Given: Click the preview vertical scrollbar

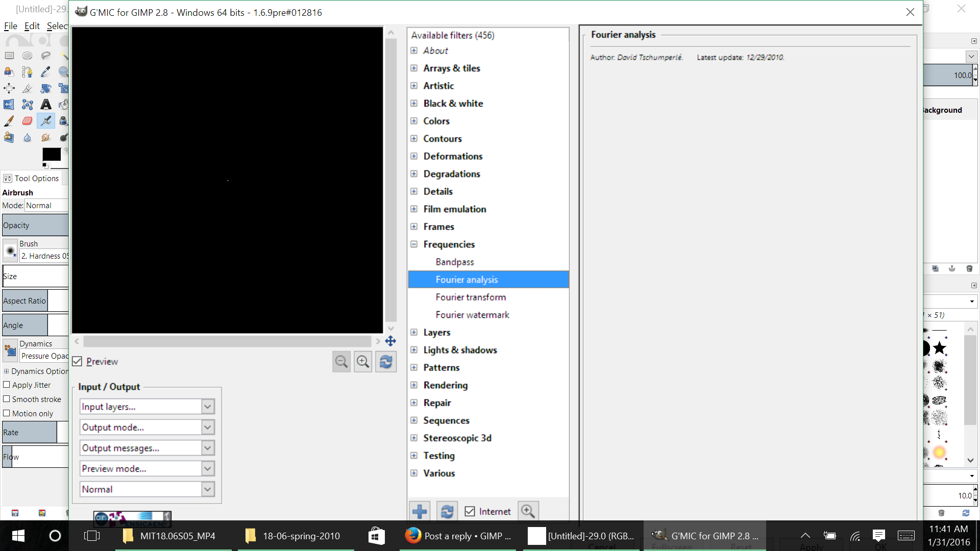Looking at the screenshot, I should (x=391, y=180).
